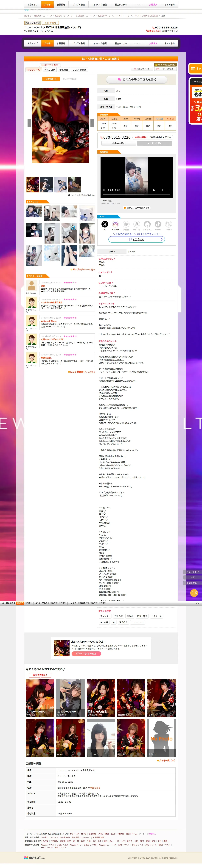Switch to the 口コミ・体験談 profile tab
This screenshot has width=202, height=868.
[79, 70]
